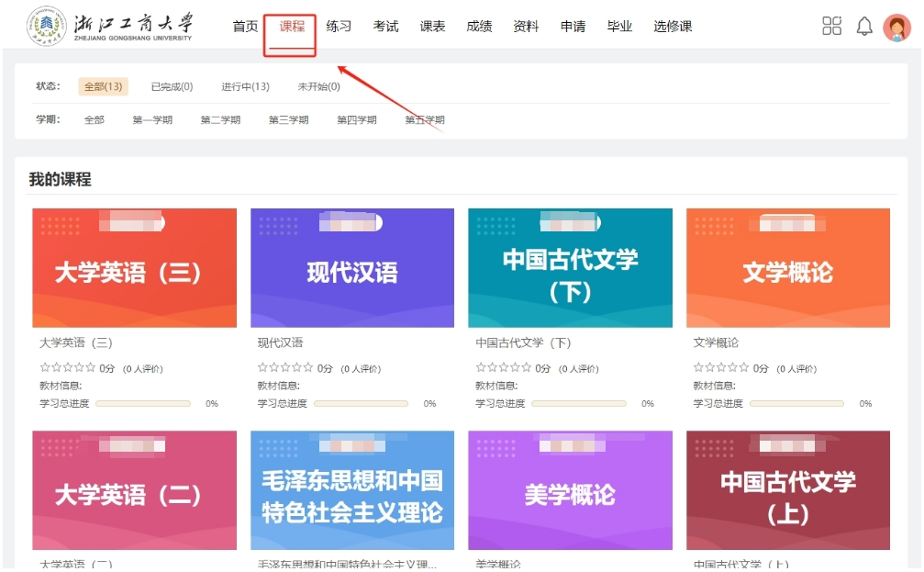Open the 成绩 navigation tab
This screenshot has width=924, height=572.
(479, 27)
